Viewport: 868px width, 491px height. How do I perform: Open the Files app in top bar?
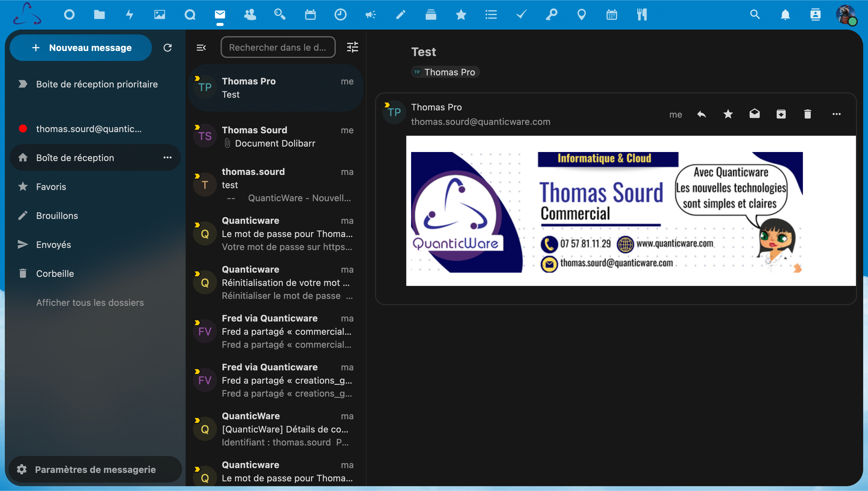click(x=99, y=14)
